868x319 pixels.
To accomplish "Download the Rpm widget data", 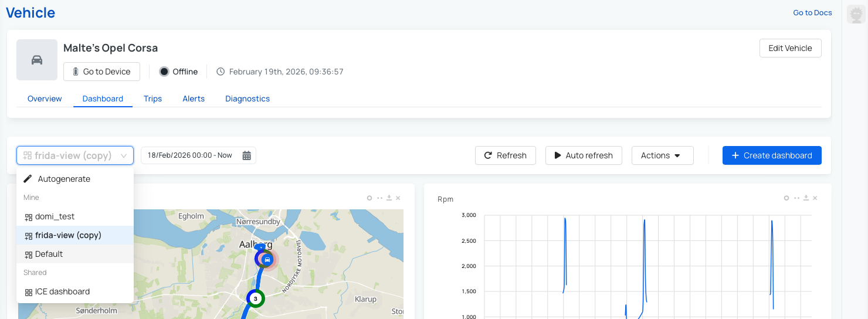I will point(806,198).
